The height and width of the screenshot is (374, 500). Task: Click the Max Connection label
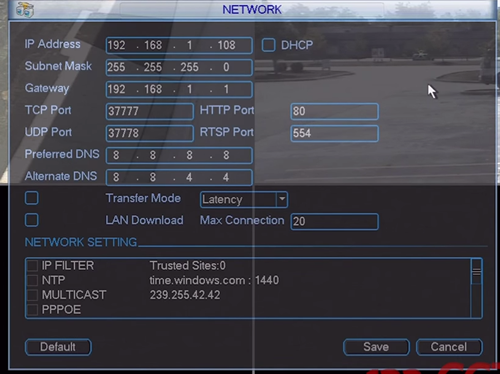(242, 220)
